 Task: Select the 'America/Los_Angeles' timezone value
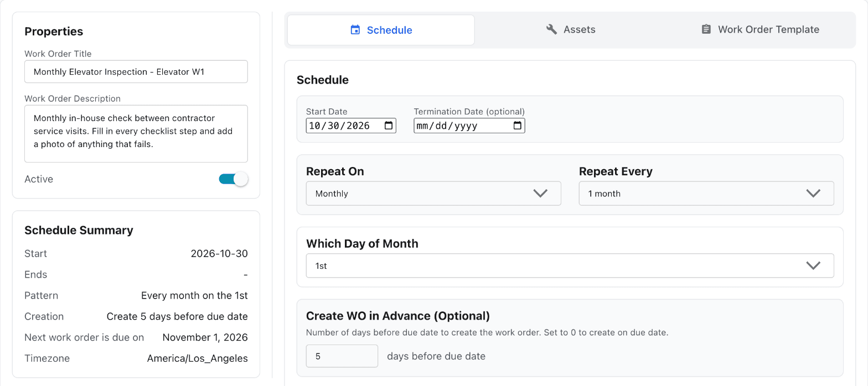198,358
